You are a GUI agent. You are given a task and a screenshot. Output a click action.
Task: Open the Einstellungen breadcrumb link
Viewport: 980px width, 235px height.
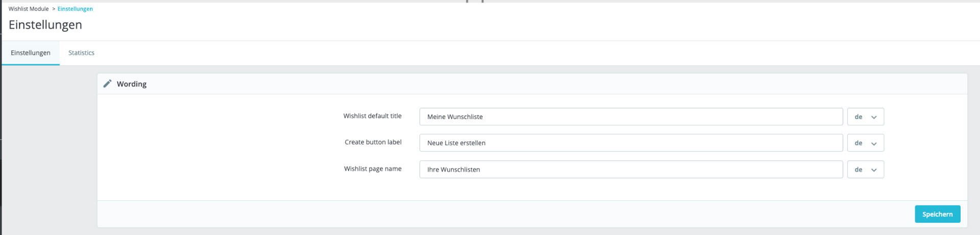[x=75, y=9]
